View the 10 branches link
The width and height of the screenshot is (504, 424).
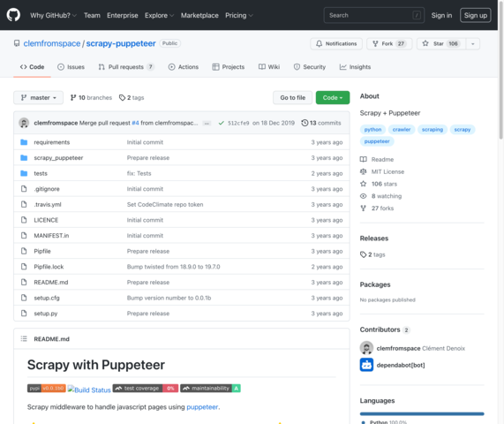(91, 97)
